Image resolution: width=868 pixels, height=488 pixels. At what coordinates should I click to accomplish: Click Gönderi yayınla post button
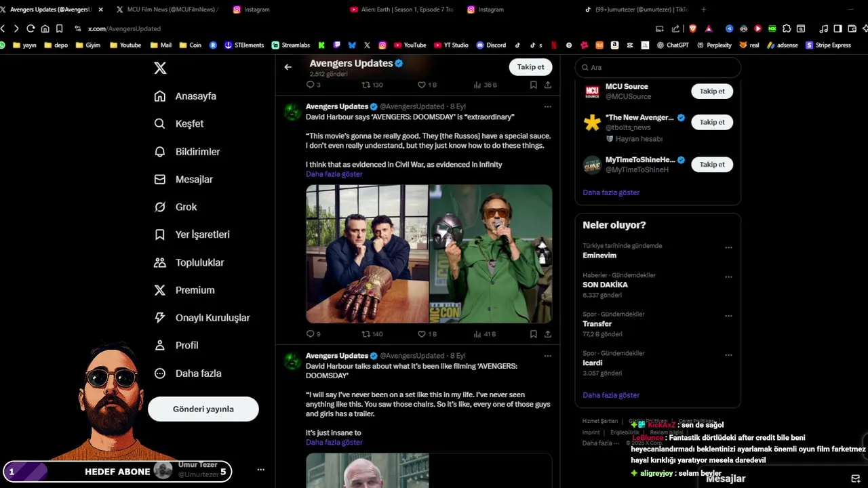tap(203, 409)
